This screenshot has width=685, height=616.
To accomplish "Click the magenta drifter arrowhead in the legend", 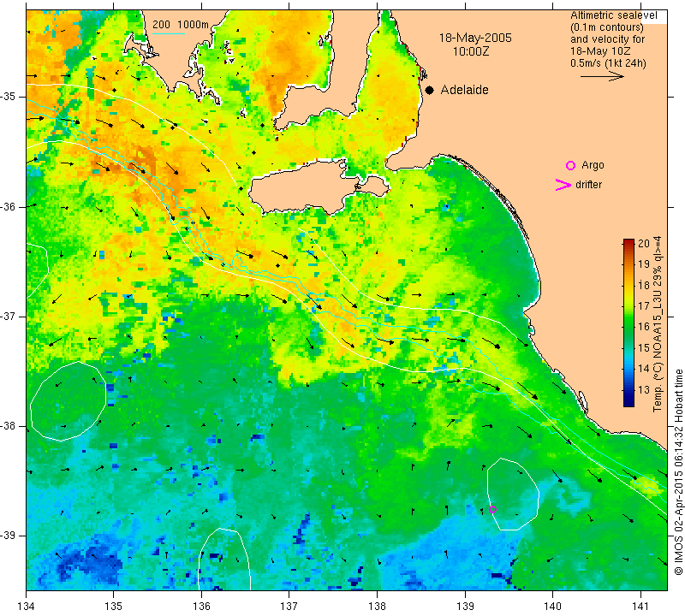I will coord(563,185).
